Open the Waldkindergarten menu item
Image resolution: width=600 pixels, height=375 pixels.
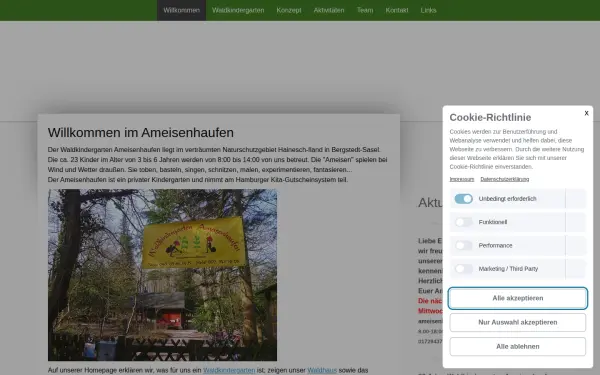[x=238, y=10]
